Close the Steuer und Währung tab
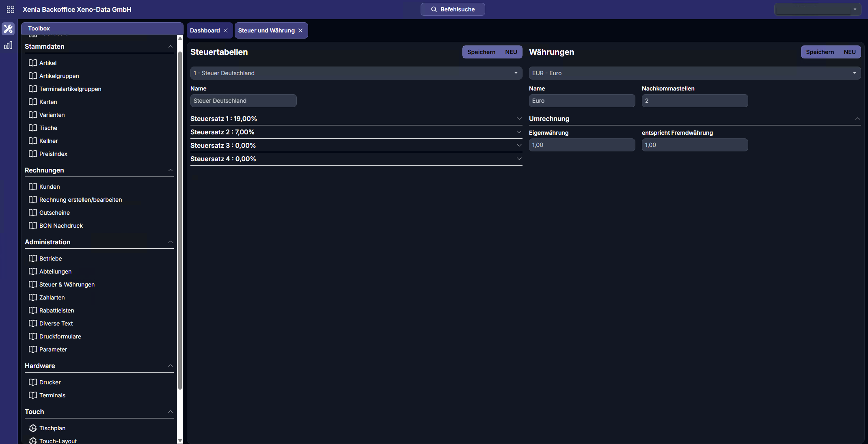Screen dimensions: 868x444 coord(300,30)
